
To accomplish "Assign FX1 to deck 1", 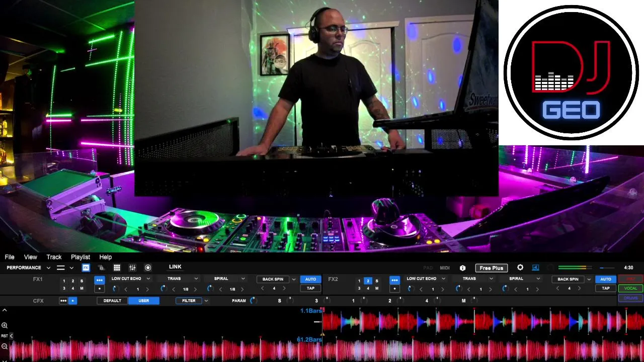I will [x=64, y=281].
